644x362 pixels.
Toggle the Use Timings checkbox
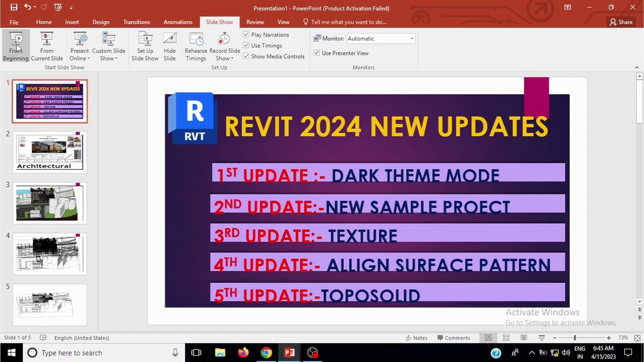click(x=246, y=45)
